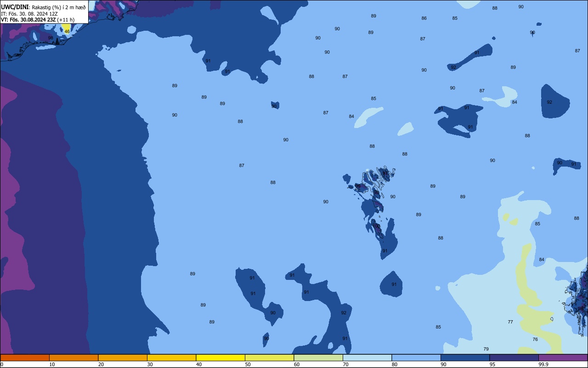Click the "30" legend tick label
Viewport: 588px width, 368px height.
tap(150, 364)
